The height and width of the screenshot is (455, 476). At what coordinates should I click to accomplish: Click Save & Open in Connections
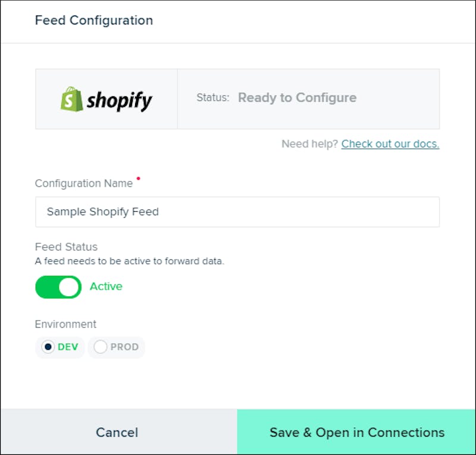point(356,432)
